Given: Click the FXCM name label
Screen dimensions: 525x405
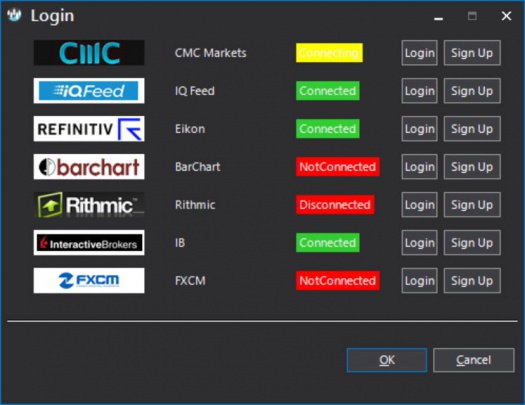Looking at the screenshot, I should [x=190, y=281].
